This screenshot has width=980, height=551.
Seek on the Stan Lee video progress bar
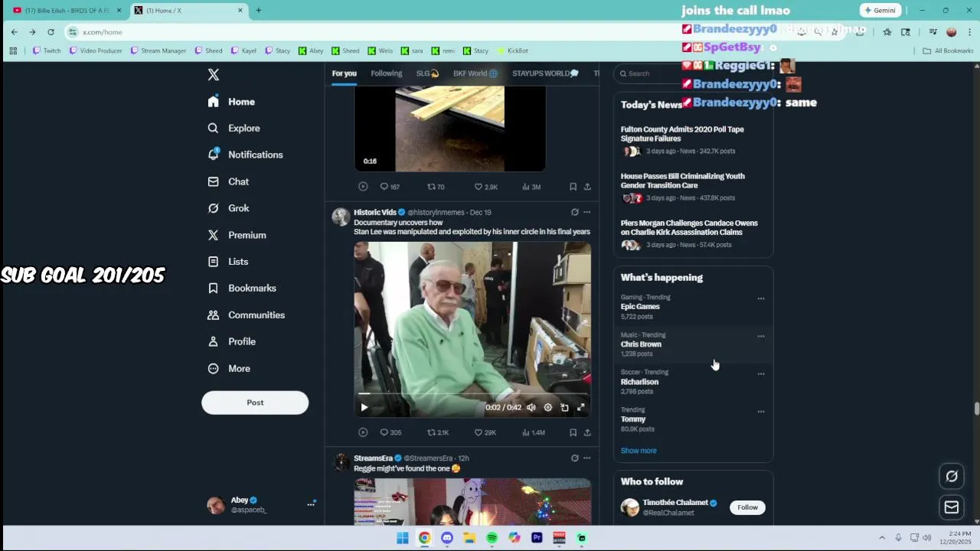tap(472, 394)
